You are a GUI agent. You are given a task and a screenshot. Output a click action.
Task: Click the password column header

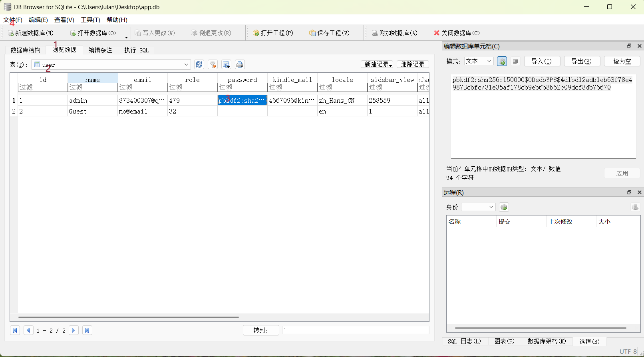[x=242, y=80]
